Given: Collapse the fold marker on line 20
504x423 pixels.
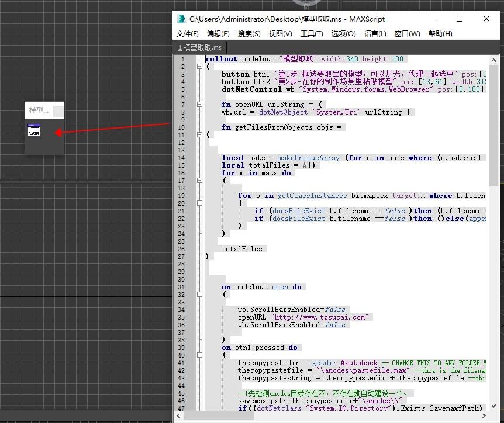Looking at the screenshot, I should [200, 203].
